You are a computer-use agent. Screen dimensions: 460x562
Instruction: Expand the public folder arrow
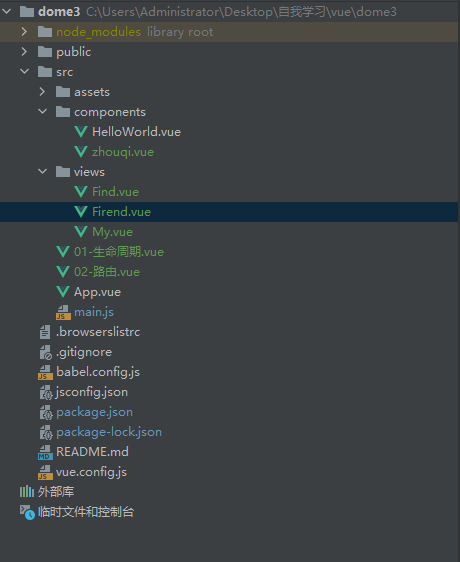[x=24, y=52]
